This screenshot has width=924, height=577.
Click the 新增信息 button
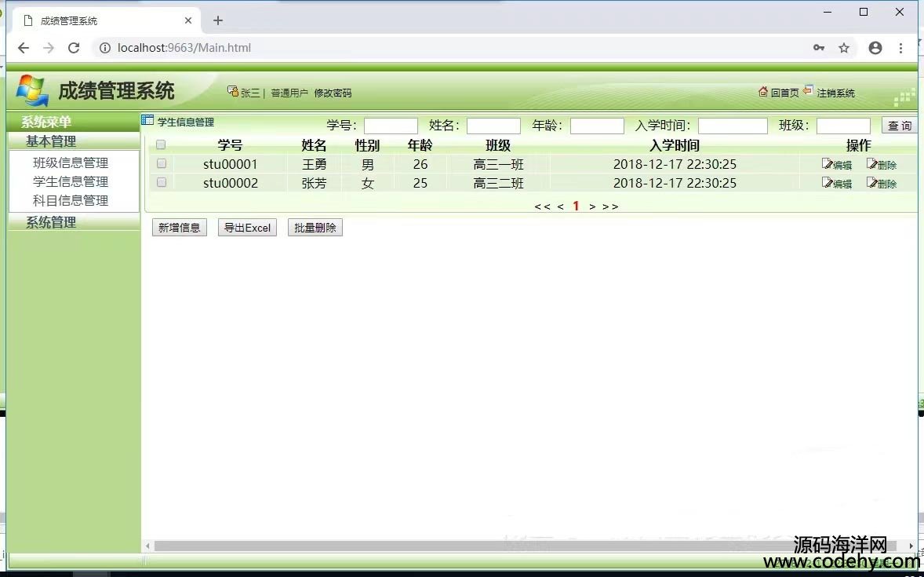coord(179,228)
